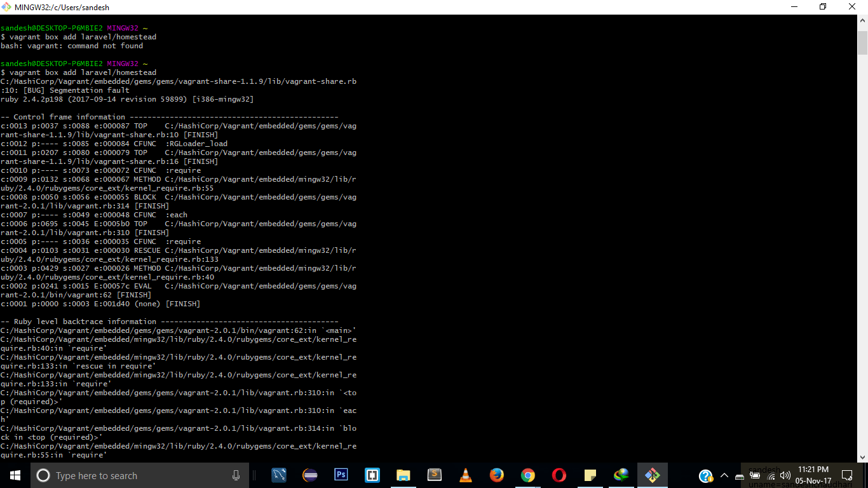The width and height of the screenshot is (868, 488).
Task: Open VLC media player from the taskbar
Action: 466,475
